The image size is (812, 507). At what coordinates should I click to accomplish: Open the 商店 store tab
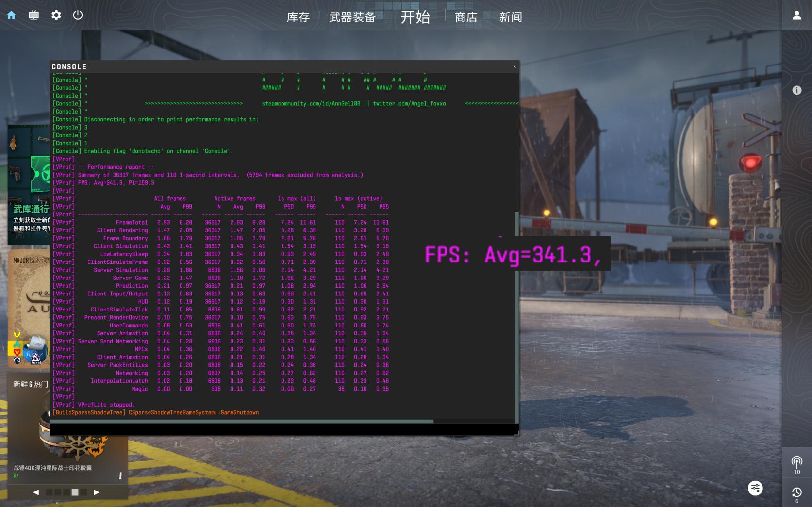pos(466,17)
